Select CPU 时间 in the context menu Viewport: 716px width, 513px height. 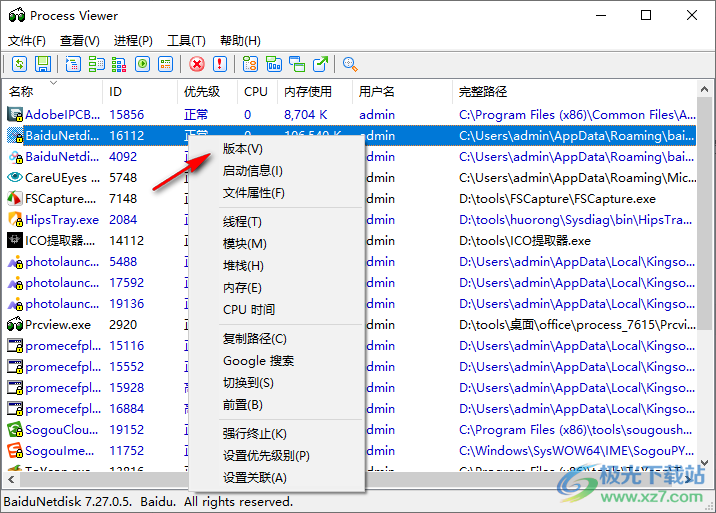(277, 309)
